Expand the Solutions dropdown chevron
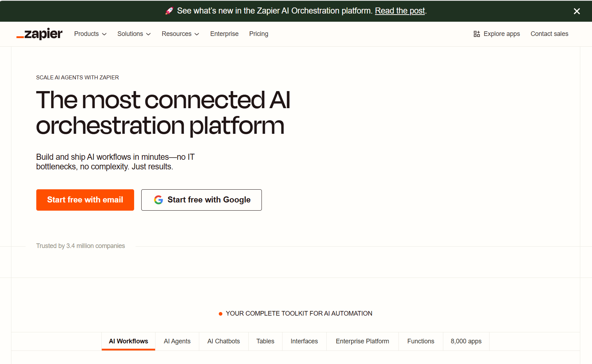This screenshot has width=592, height=364. [x=148, y=34]
